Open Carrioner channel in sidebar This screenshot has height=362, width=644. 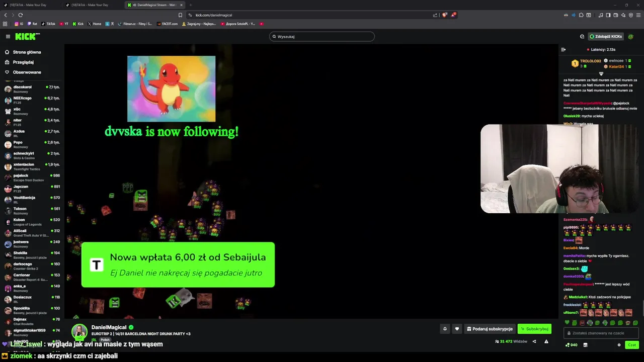pos(32,277)
